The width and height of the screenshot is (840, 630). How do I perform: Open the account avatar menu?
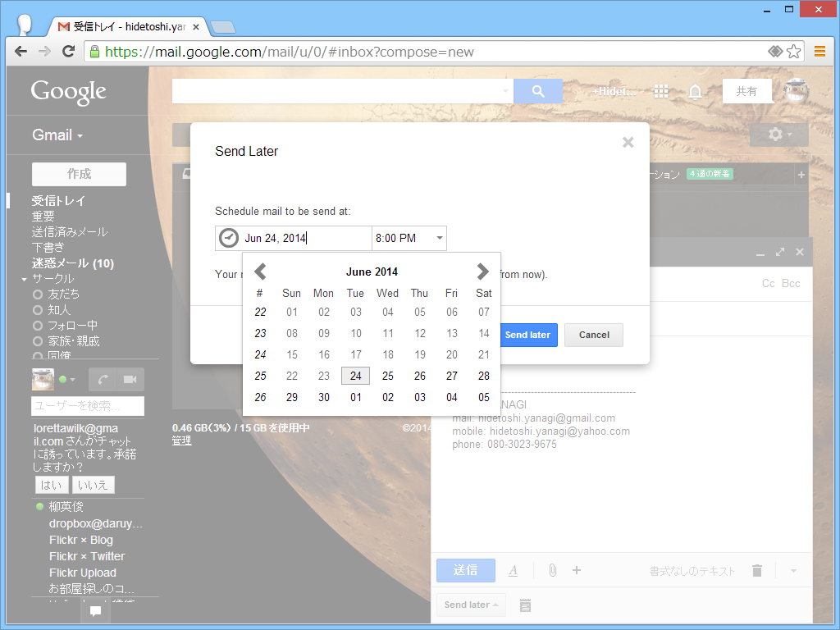(x=796, y=91)
